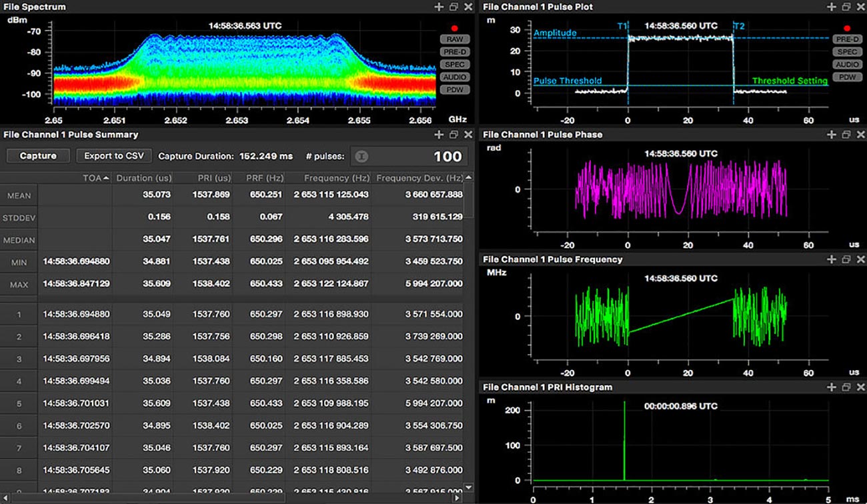Undock the Pulse Phase panel
Viewport: 867px width, 504px height.
tap(846, 135)
